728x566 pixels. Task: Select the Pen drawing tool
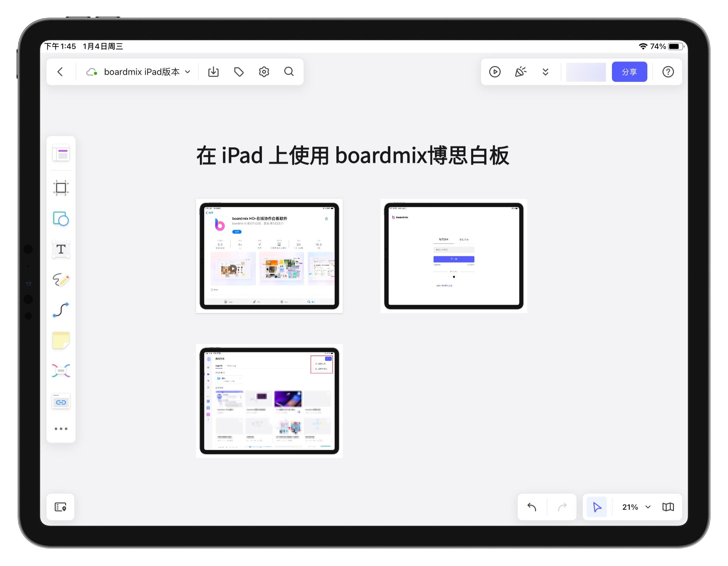click(x=60, y=280)
